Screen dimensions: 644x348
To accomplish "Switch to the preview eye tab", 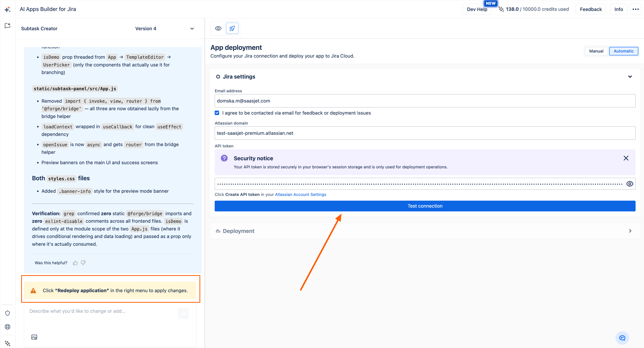I will pyautogui.click(x=218, y=28).
